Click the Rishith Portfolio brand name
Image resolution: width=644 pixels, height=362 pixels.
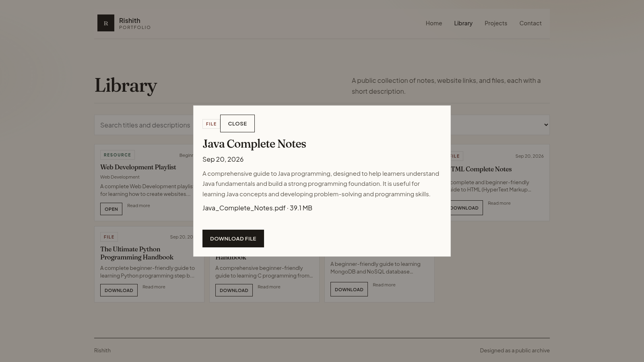[x=135, y=23]
